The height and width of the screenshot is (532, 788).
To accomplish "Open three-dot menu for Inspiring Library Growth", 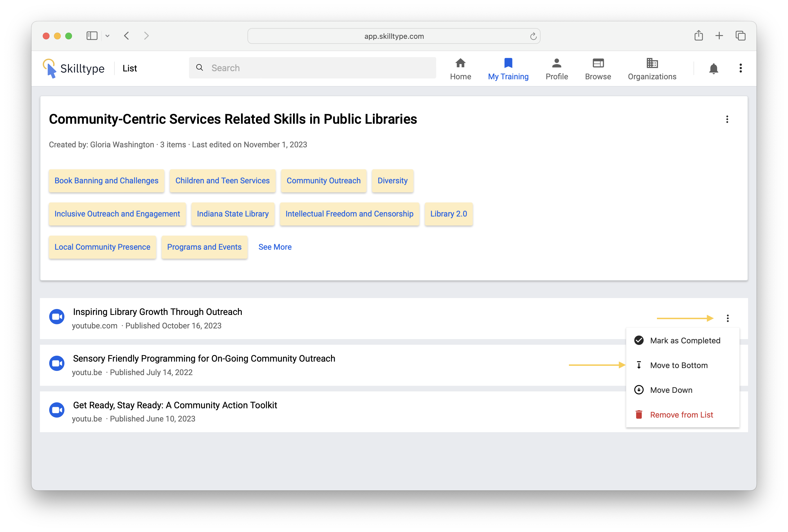I will pyautogui.click(x=727, y=318).
